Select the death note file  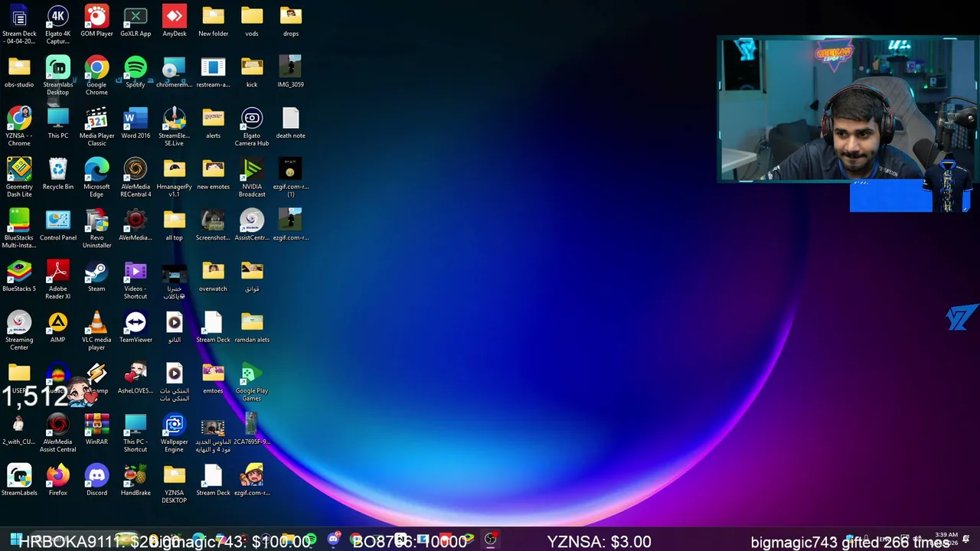point(291,123)
